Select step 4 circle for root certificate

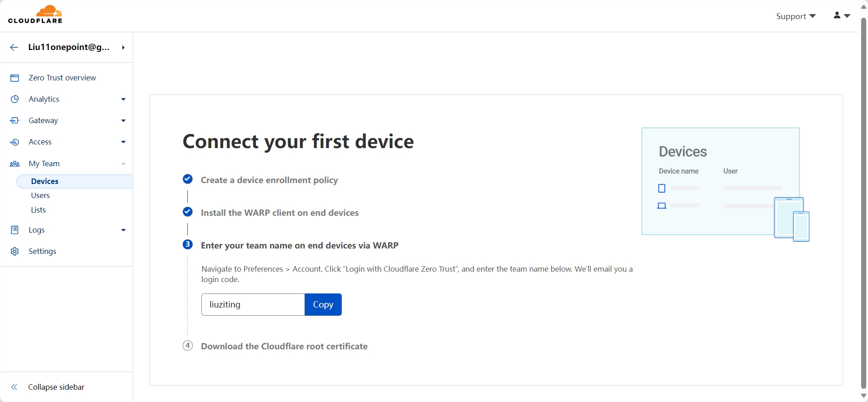tap(188, 345)
